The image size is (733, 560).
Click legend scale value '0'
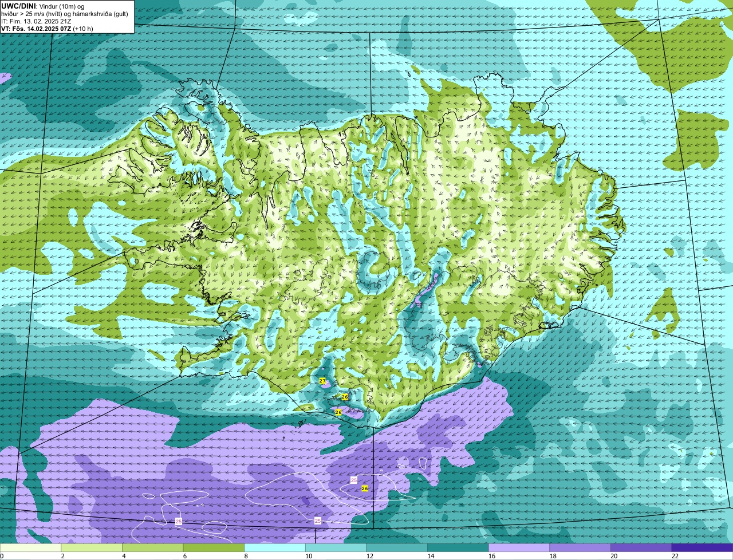click(x=2, y=556)
